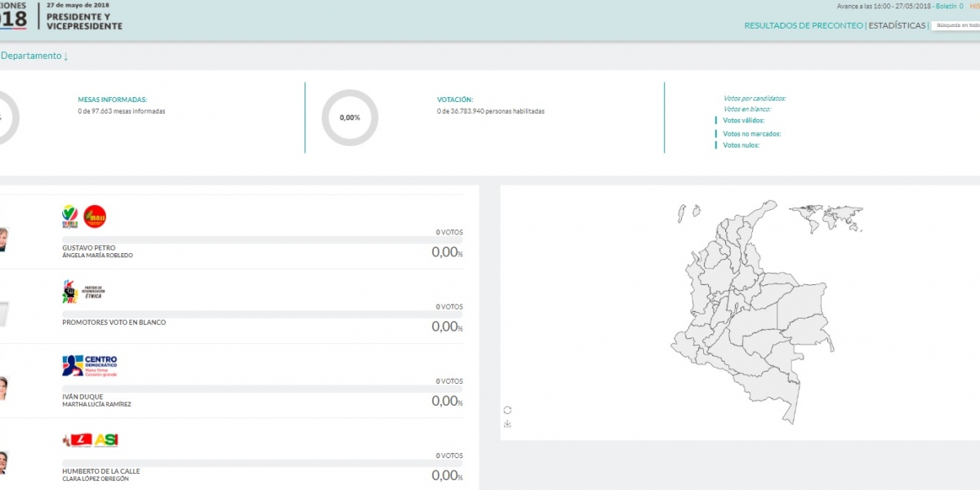Click the red MAIS party logo

pyautogui.click(x=95, y=216)
